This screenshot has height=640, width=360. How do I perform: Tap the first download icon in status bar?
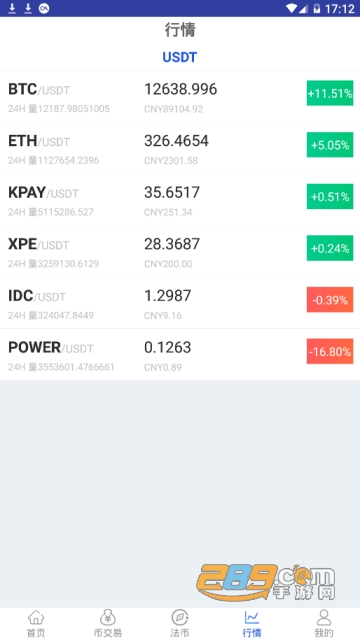click(12, 8)
